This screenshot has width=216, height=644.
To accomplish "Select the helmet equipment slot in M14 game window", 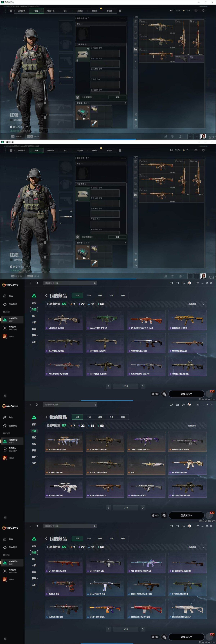I will click(x=66, y=28).
